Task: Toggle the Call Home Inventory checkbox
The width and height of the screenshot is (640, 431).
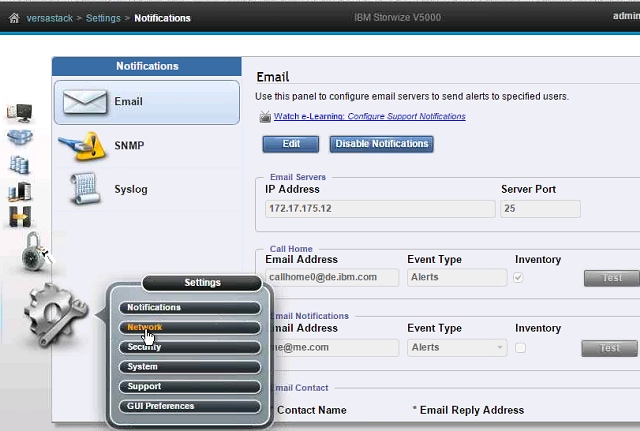Action: pyautogui.click(x=518, y=278)
